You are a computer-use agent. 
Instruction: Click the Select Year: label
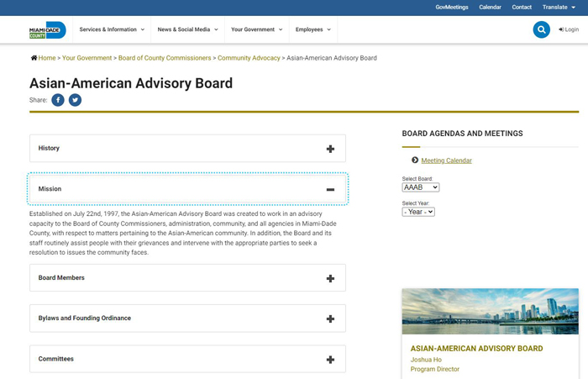pyautogui.click(x=416, y=203)
